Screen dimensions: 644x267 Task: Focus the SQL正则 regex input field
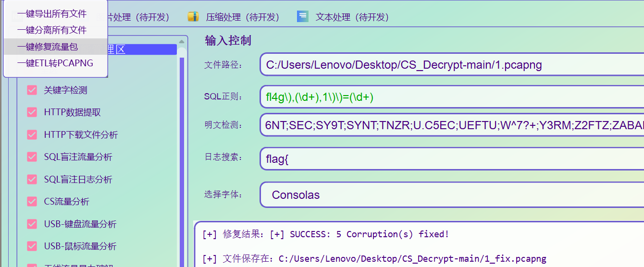point(452,97)
